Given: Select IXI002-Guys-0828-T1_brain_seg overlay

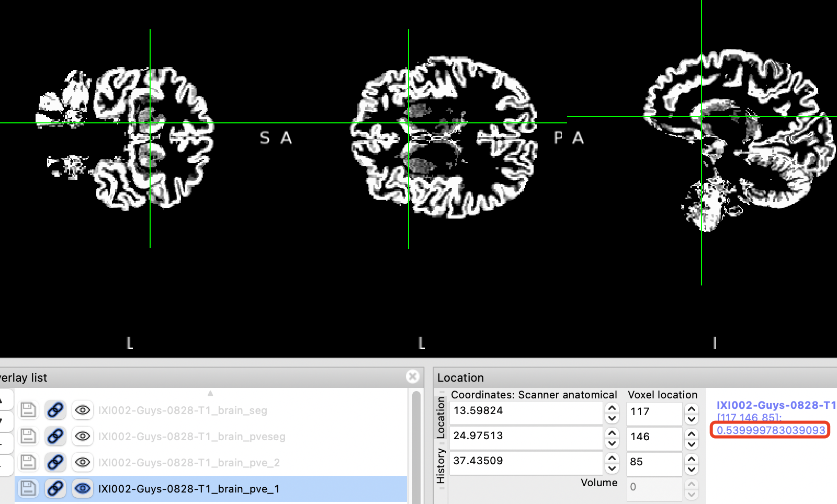Looking at the screenshot, I should coord(183,410).
